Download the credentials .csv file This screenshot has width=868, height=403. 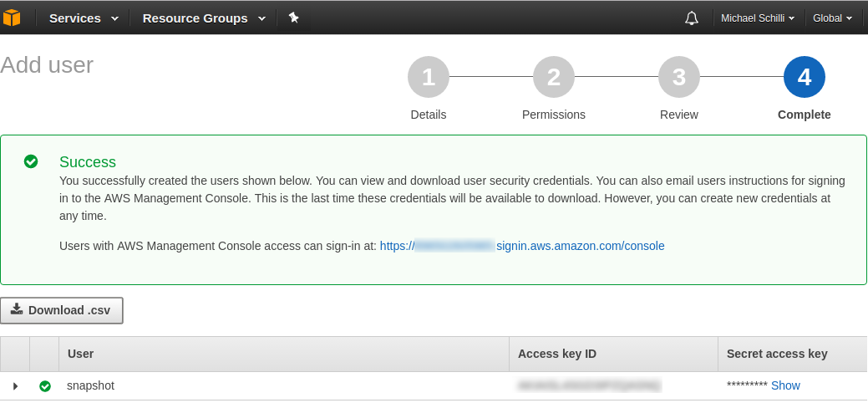62,310
